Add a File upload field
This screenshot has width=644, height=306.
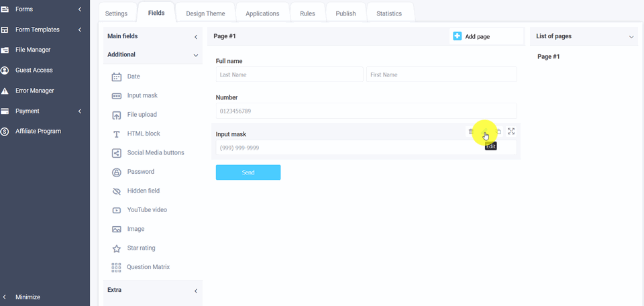pyautogui.click(x=142, y=115)
